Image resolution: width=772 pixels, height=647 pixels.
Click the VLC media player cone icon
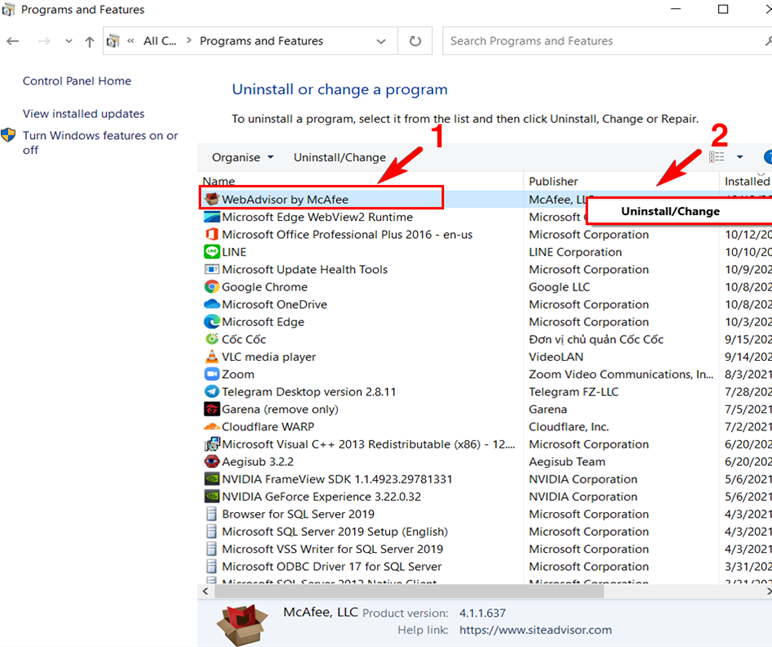click(212, 356)
